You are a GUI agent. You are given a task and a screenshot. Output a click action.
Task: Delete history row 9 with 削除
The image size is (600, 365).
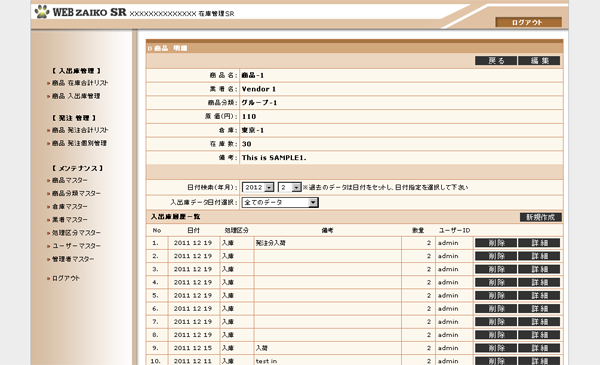496,348
